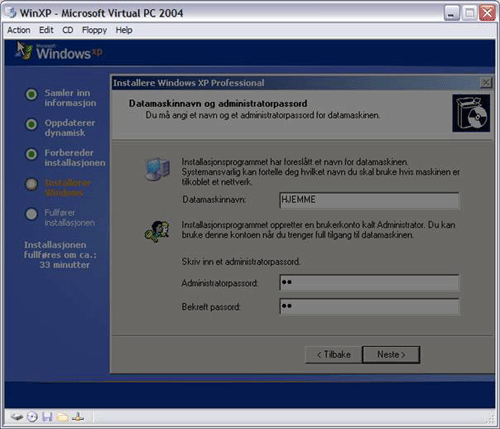The image size is (500, 429).
Task: Click the Virtual PC title bar icon
Action: click(x=11, y=13)
